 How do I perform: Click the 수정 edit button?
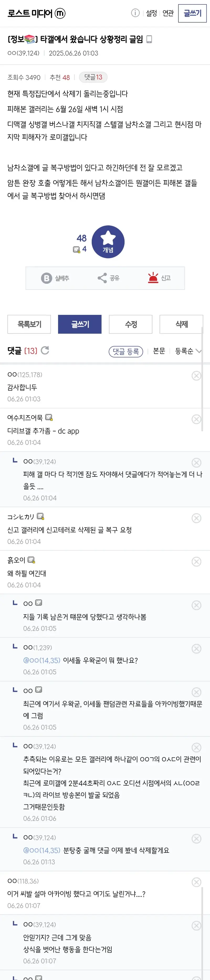tap(131, 324)
